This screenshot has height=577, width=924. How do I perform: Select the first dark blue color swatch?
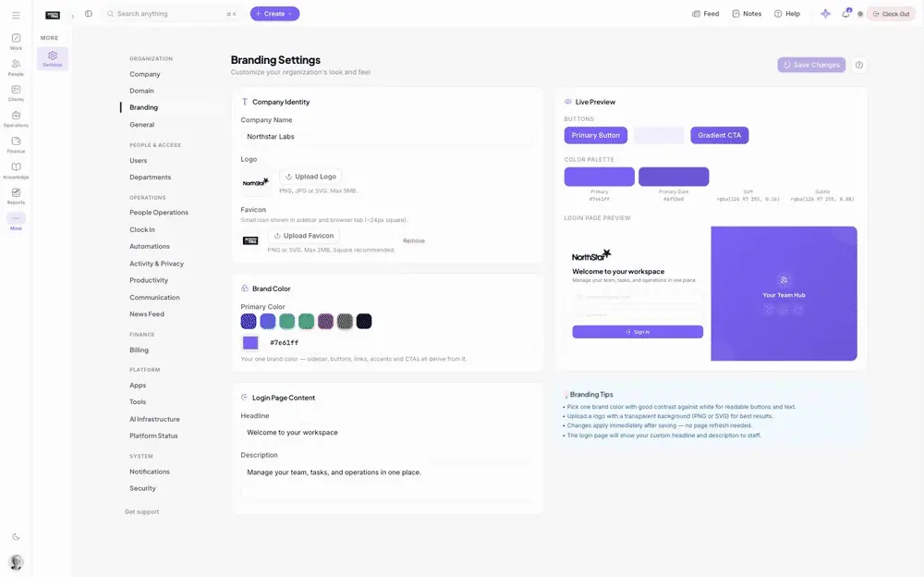tap(249, 321)
